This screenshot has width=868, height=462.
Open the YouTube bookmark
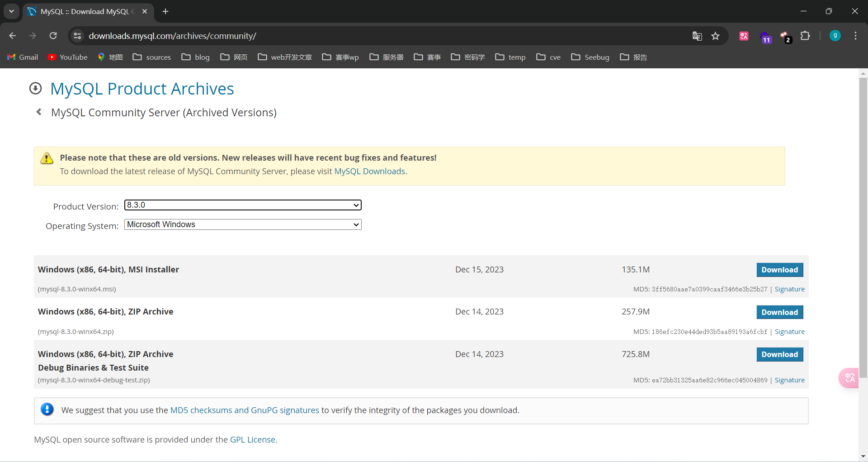point(68,57)
